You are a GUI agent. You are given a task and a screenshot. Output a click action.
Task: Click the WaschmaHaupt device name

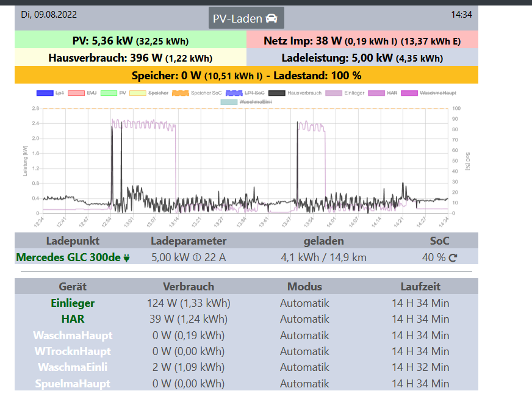pos(73,336)
